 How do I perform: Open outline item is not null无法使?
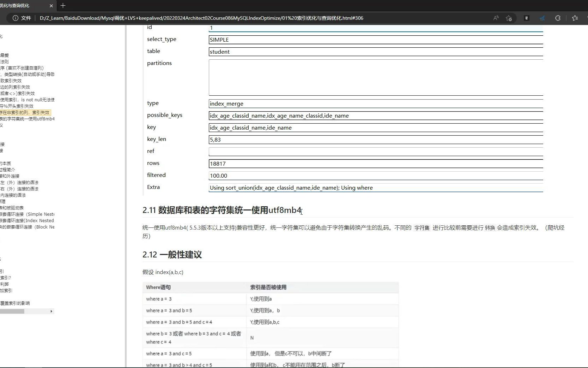[27, 100]
